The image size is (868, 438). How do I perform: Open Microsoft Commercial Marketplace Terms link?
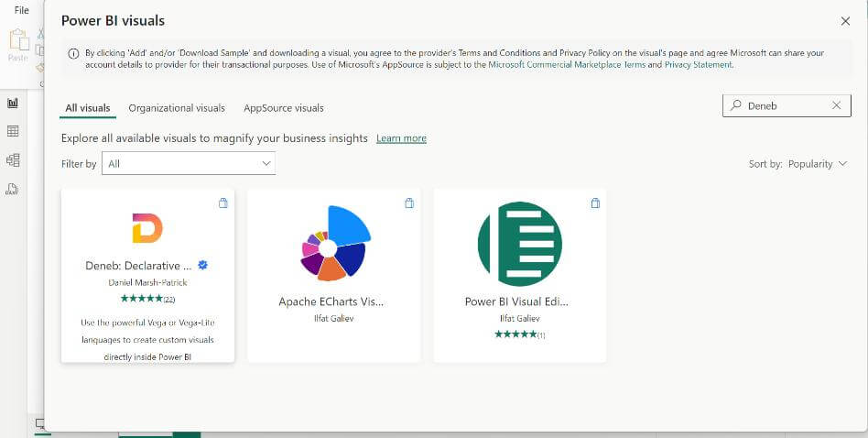pyautogui.click(x=567, y=65)
